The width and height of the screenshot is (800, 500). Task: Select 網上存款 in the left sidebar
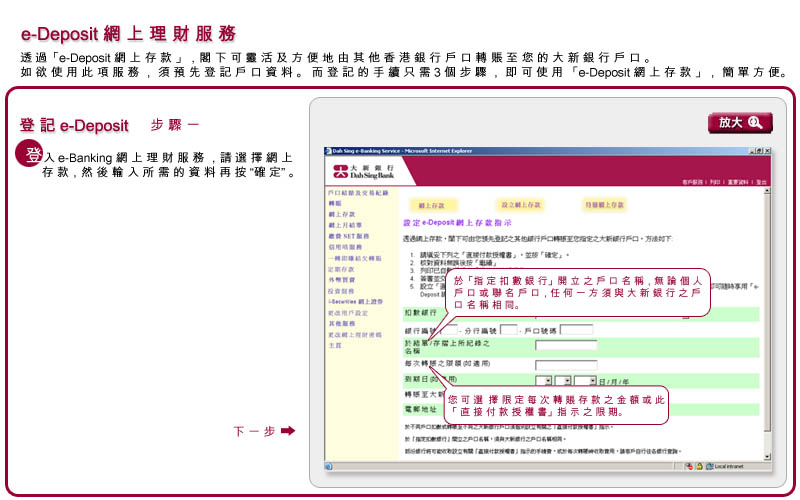pyautogui.click(x=341, y=214)
